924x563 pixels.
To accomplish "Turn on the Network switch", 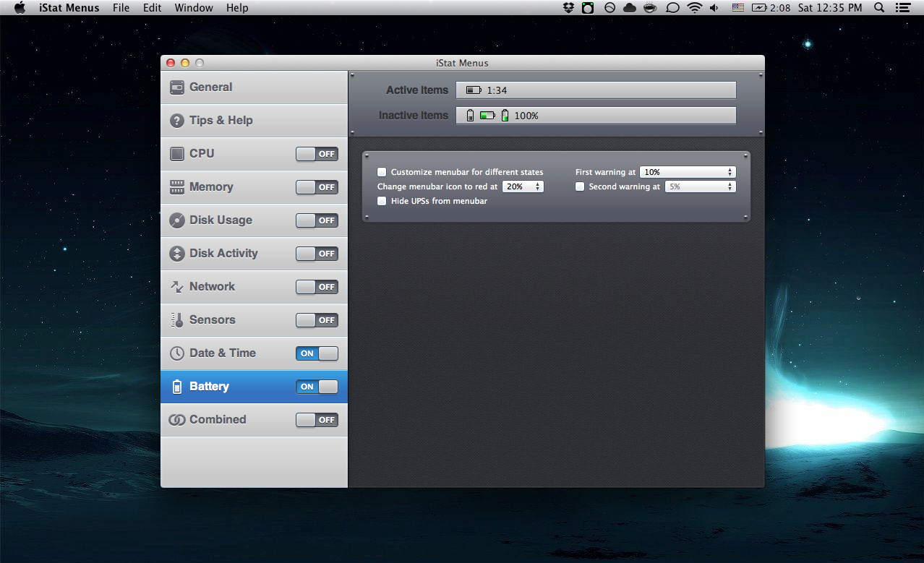I will (x=317, y=287).
